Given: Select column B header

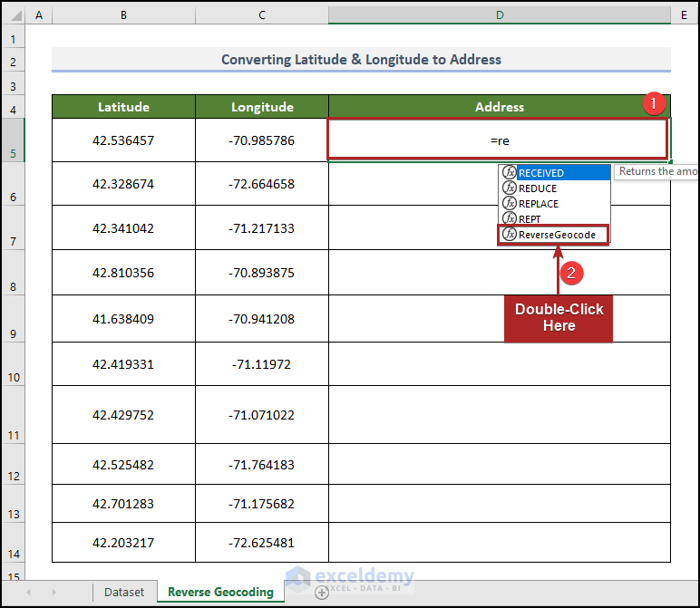Looking at the screenshot, I should coord(123,15).
